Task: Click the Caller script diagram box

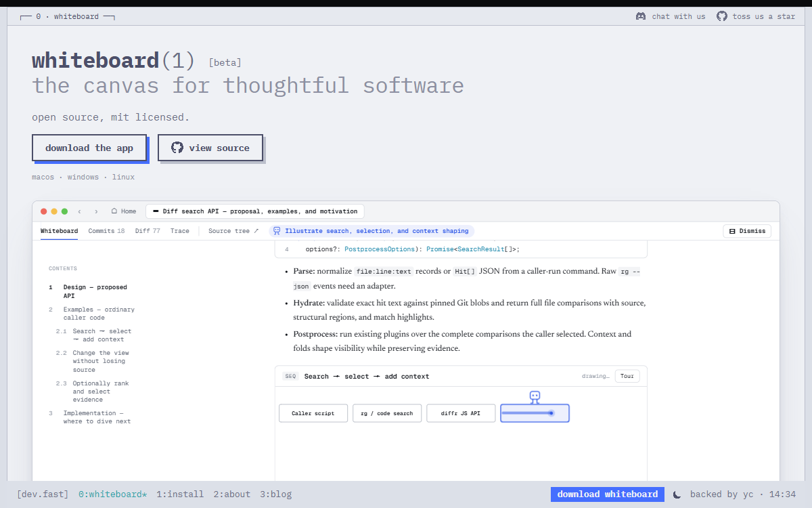Action: [313, 413]
